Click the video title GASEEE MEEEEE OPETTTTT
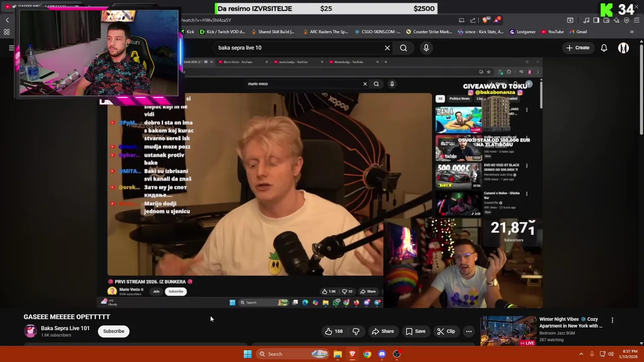 pyautogui.click(x=66, y=317)
